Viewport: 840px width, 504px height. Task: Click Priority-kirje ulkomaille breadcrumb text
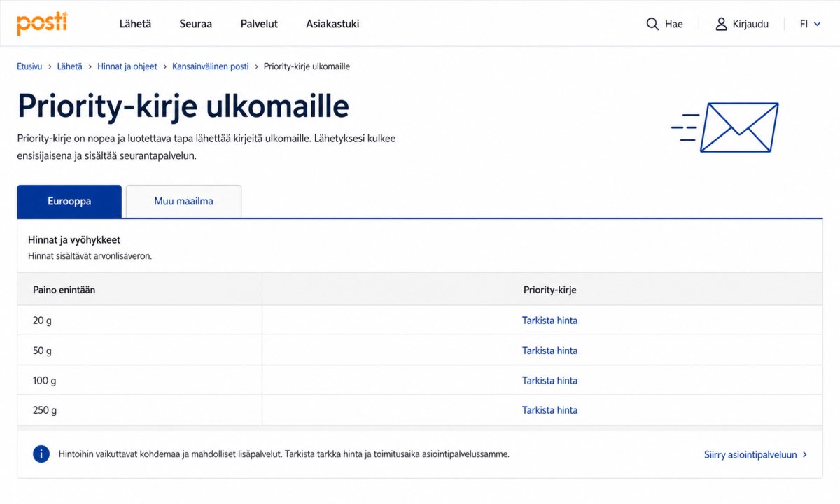pyautogui.click(x=307, y=66)
